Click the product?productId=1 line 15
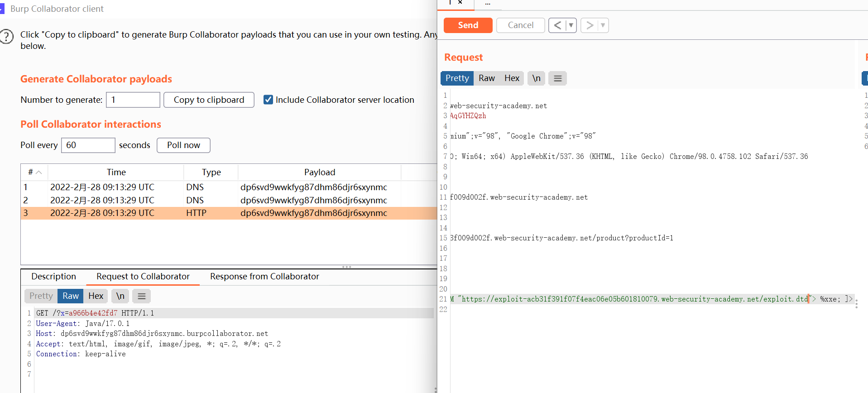This screenshot has width=868, height=393. (x=561, y=238)
